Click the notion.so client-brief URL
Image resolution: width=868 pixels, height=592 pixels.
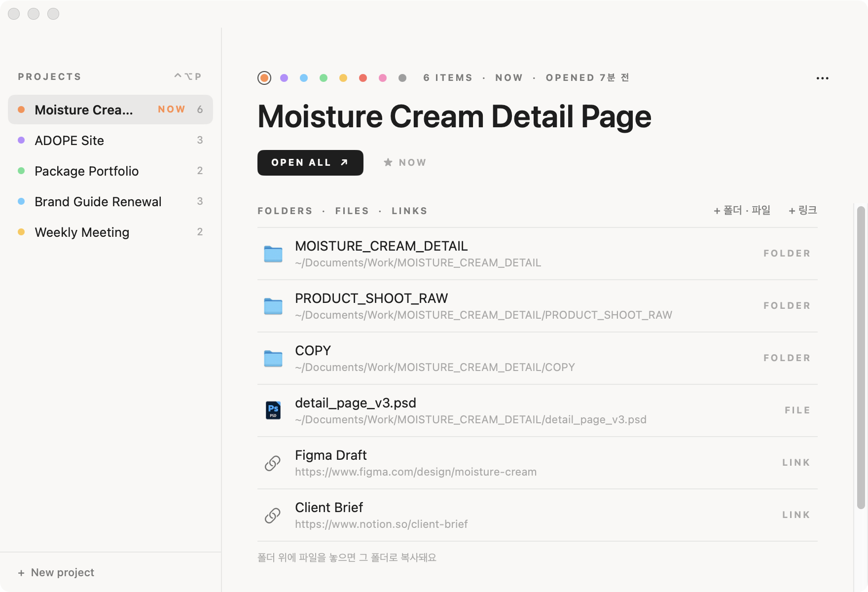pyautogui.click(x=381, y=524)
